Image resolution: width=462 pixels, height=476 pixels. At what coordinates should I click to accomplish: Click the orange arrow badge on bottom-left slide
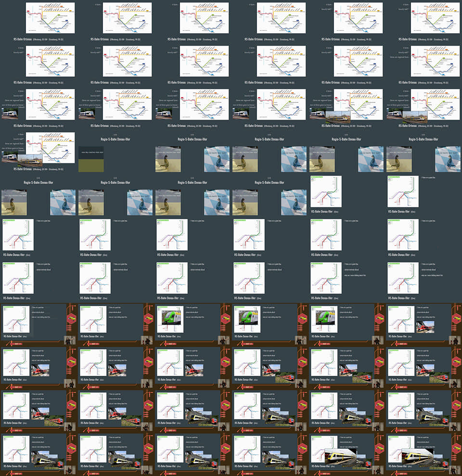(18, 474)
